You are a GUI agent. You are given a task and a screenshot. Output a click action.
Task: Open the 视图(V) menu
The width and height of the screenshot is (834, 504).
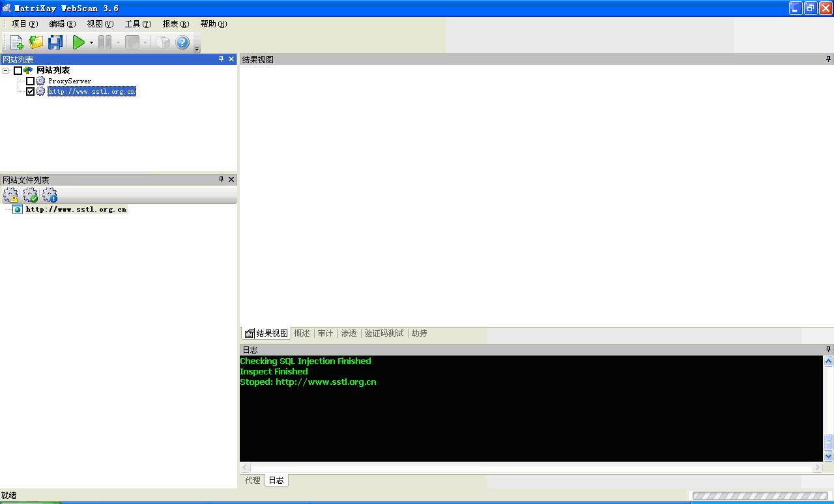(x=100, y=23)
